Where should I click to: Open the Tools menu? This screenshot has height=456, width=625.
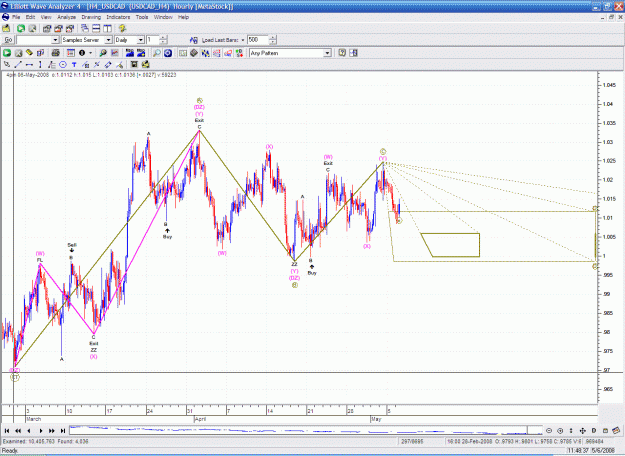pyautogui.click(x=142, y=17)
